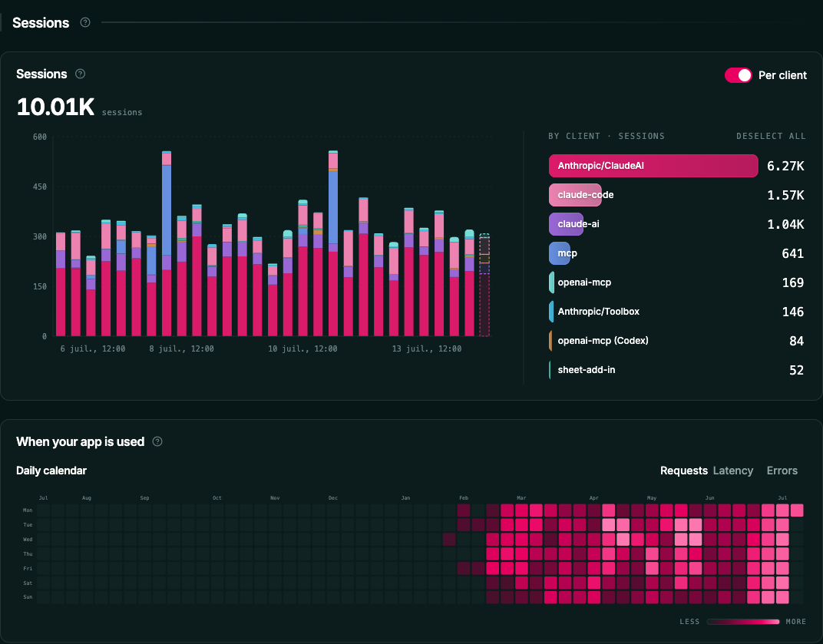Click the Daily calendar heading
This screenshot has height=644, width=823.
[x=51, y=471]
